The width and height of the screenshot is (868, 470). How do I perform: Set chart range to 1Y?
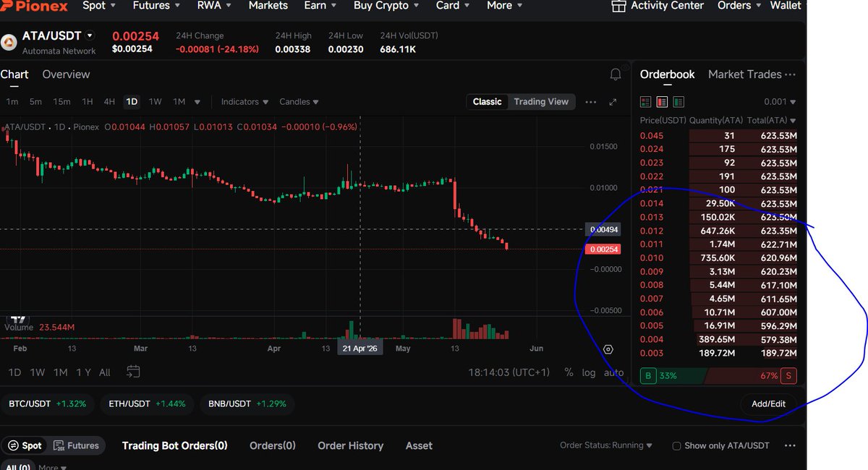point(84,372)
